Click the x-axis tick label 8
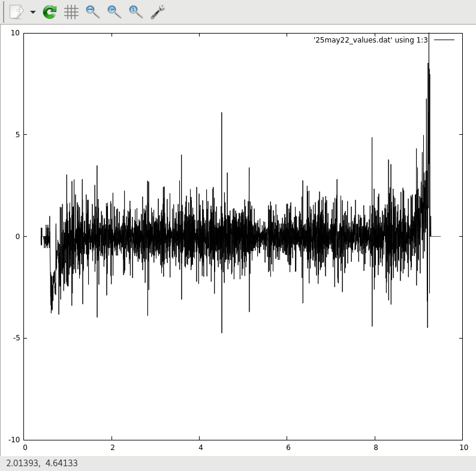 (x=376, y=447)
